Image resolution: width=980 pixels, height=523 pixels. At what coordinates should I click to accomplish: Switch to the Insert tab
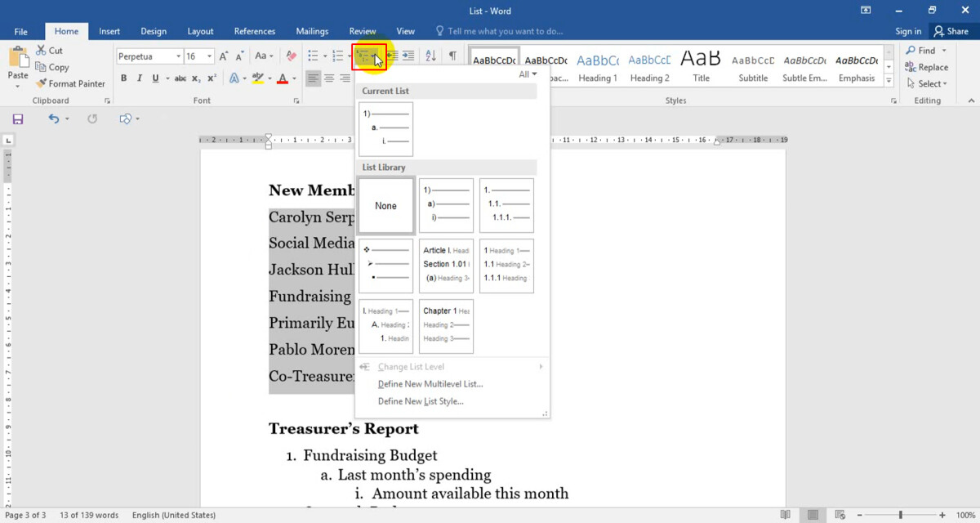tap(109, 31)
